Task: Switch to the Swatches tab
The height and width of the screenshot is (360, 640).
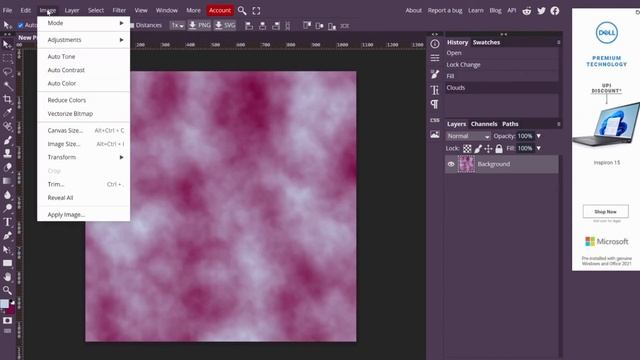Action: pos(486,42)
